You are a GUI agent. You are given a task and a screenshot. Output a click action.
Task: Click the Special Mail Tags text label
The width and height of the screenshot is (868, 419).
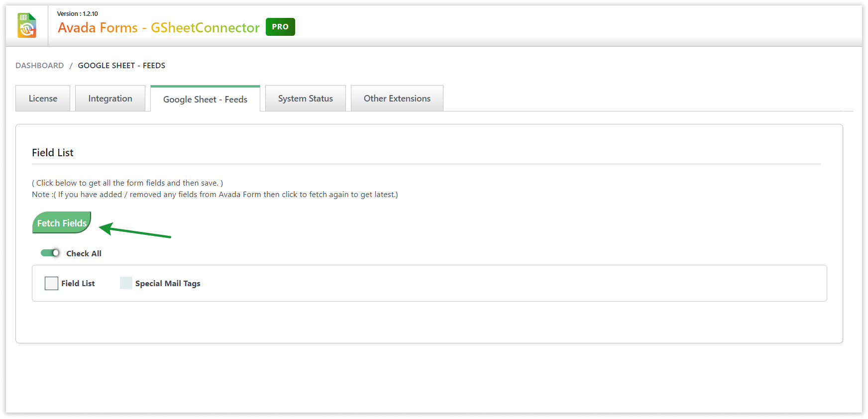pyautogui.click(x=168, y=284)
